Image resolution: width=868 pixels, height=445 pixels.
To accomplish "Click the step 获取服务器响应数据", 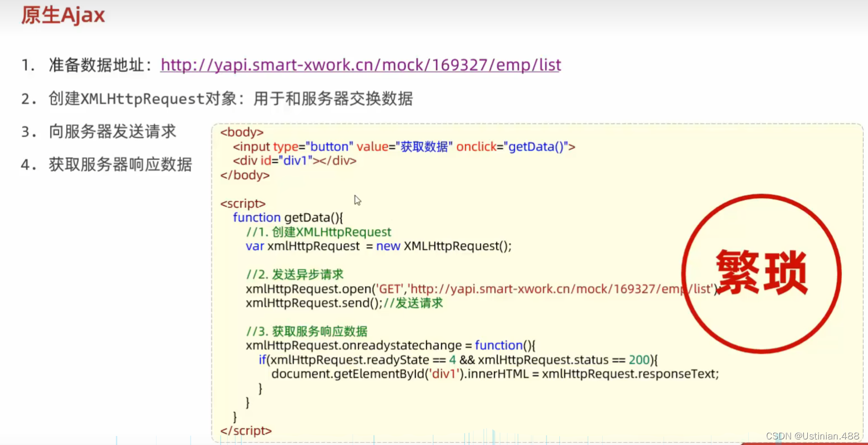I will (120, 165).
